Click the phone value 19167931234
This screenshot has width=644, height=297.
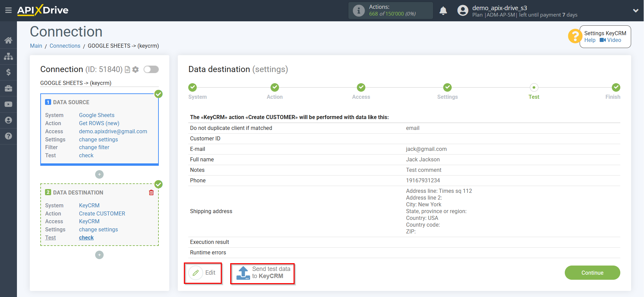[423, 180]
